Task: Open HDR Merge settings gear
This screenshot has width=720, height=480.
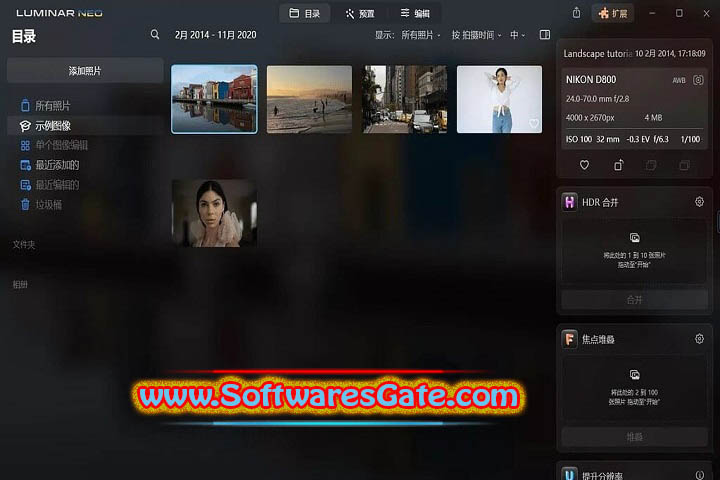Action: click(699, 202)
